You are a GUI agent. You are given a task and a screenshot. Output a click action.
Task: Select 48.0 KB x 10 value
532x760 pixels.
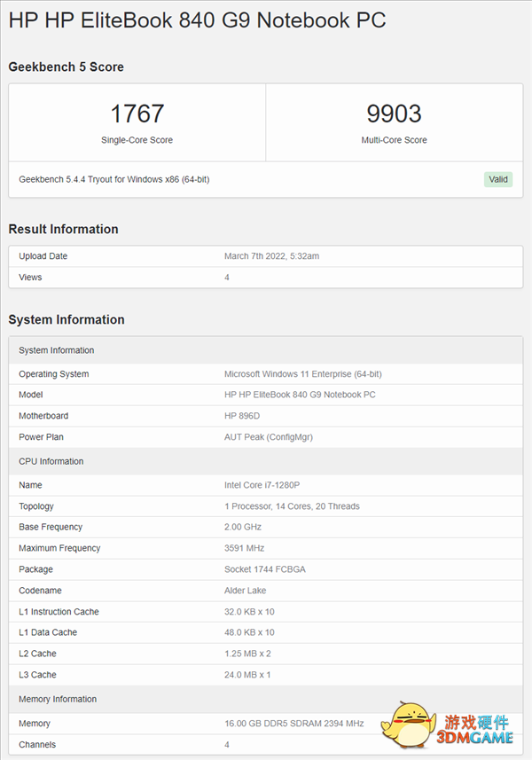coord(249,632)
